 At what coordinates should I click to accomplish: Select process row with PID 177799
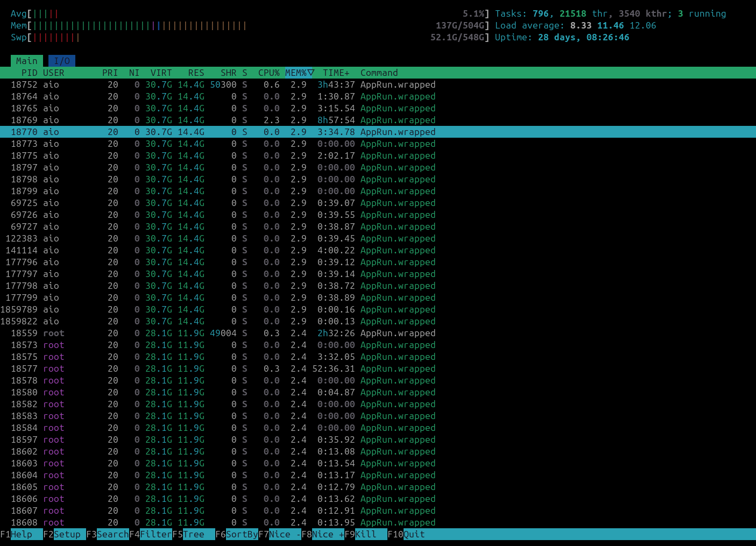[378, 297]
